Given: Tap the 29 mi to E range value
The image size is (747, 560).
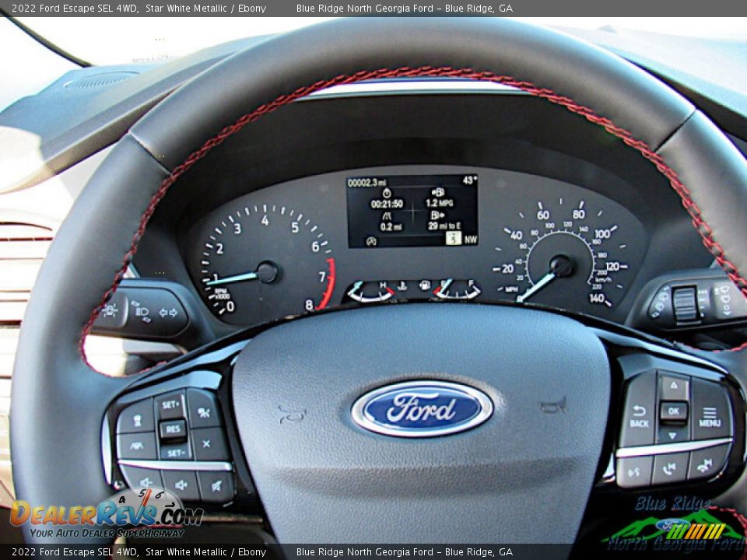Looking at the screenshot, I should click(x=444, y=226).
